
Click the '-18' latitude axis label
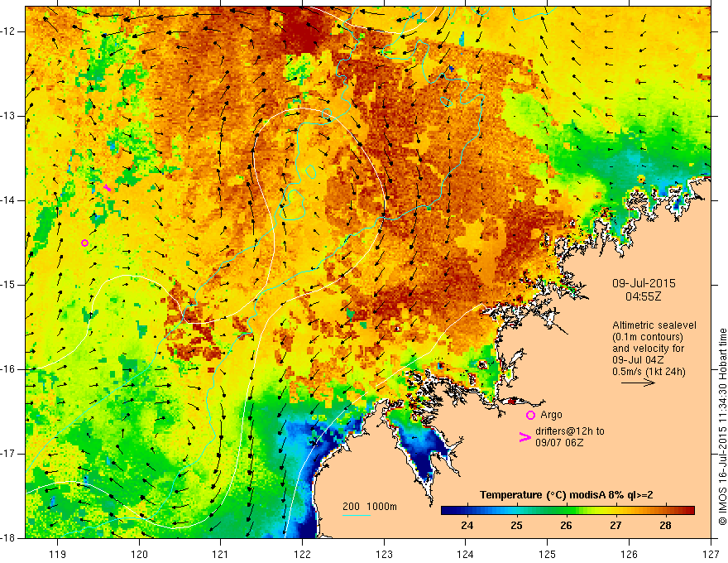[x=8, y=538]
